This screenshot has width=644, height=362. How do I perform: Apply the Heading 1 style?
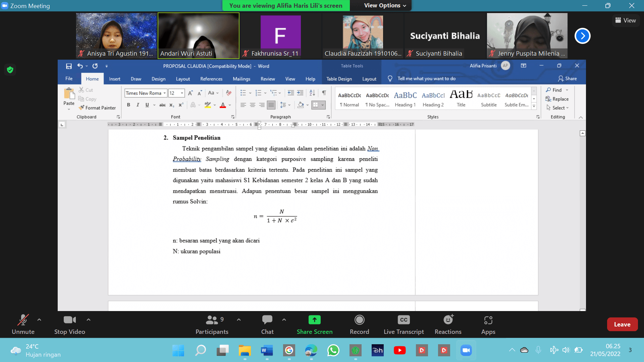(405, 99)
